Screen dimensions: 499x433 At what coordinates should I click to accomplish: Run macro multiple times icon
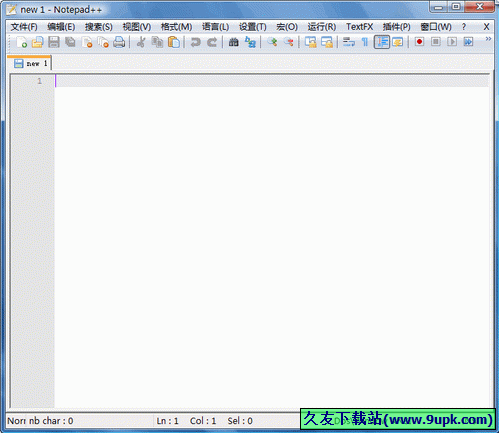tap(468, 42)
